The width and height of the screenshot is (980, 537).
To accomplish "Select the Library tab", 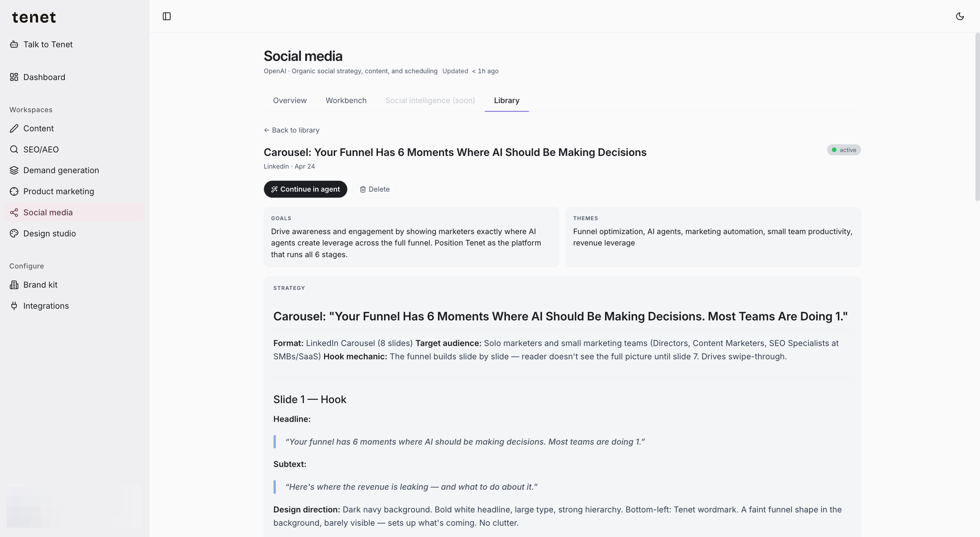I will tap(507, 101).
